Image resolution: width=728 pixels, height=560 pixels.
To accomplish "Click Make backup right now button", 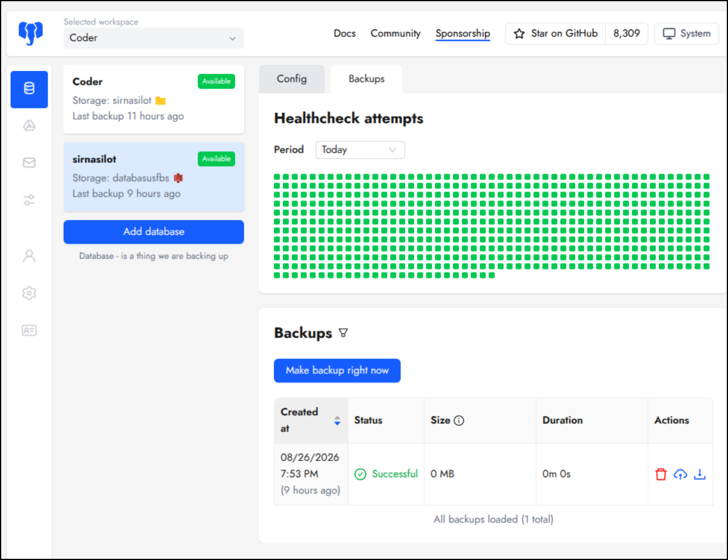I will point(337,370).
